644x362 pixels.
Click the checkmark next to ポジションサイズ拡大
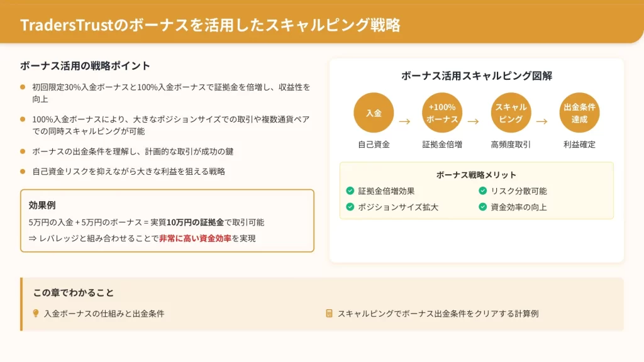350,207
